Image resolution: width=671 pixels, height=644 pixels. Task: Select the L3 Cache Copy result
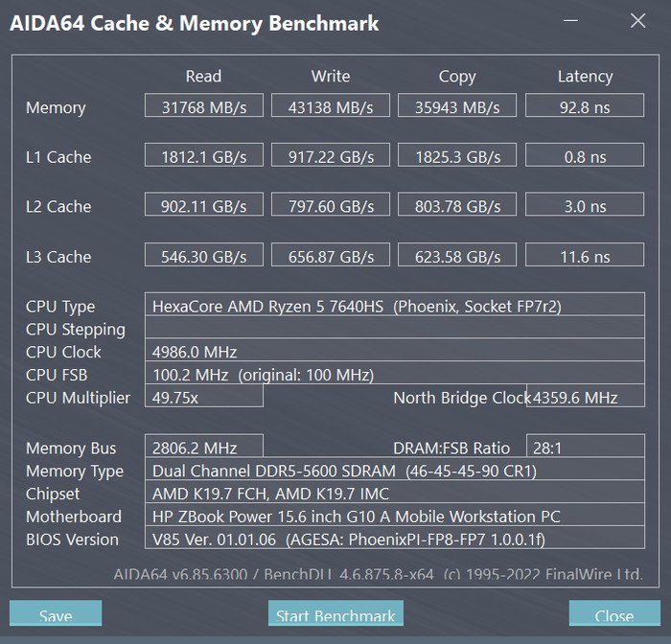point(457,257)
